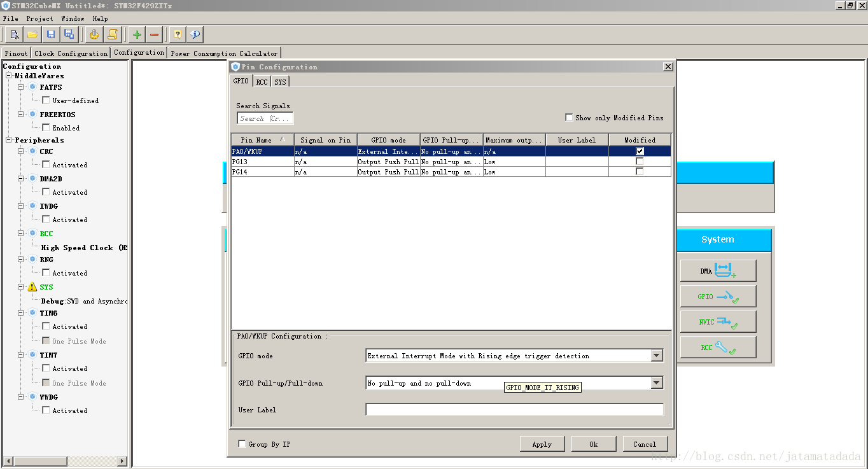Image resolution: width=868 pixels, height=469 pixels.
Task: Switch to the Clock Configuration tab
Action: tap(71, 53)
